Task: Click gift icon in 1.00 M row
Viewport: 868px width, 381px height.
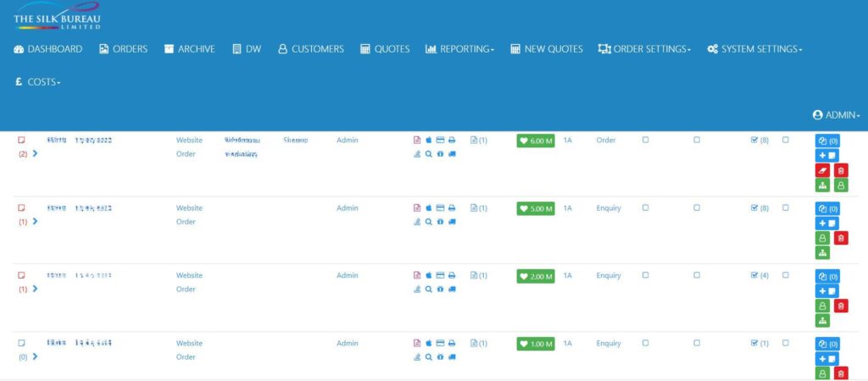Action: click(440, 357)
